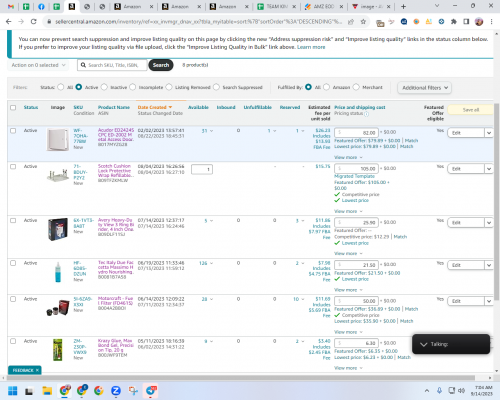Bookmark this page with star icon
The height and width of the screenshot is (400, 500).
(x=363, y=22)
